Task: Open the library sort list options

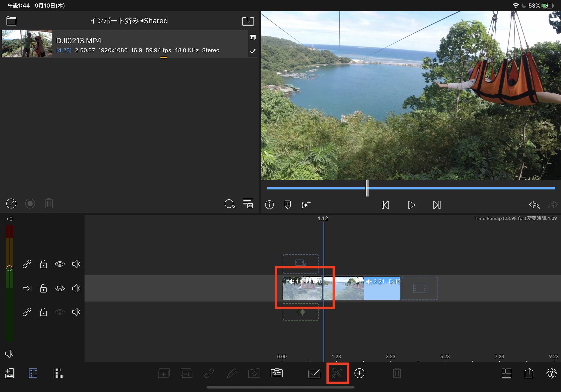Action: (x=248, y=204)
